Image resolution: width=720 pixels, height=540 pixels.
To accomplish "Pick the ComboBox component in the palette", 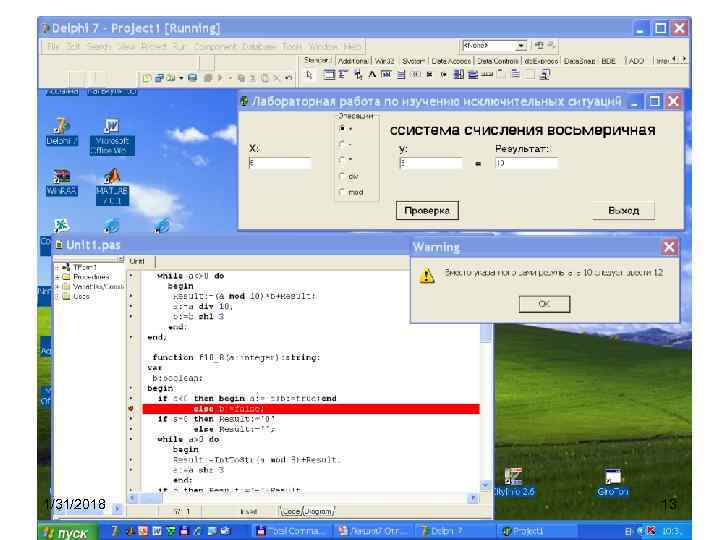I will pos(472,74).
